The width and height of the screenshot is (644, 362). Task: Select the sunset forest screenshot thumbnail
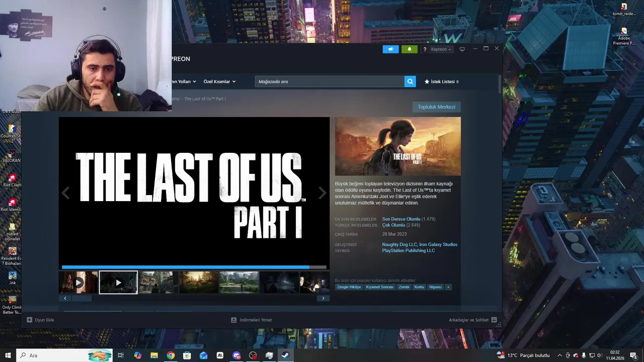click(x=199, y=282)
